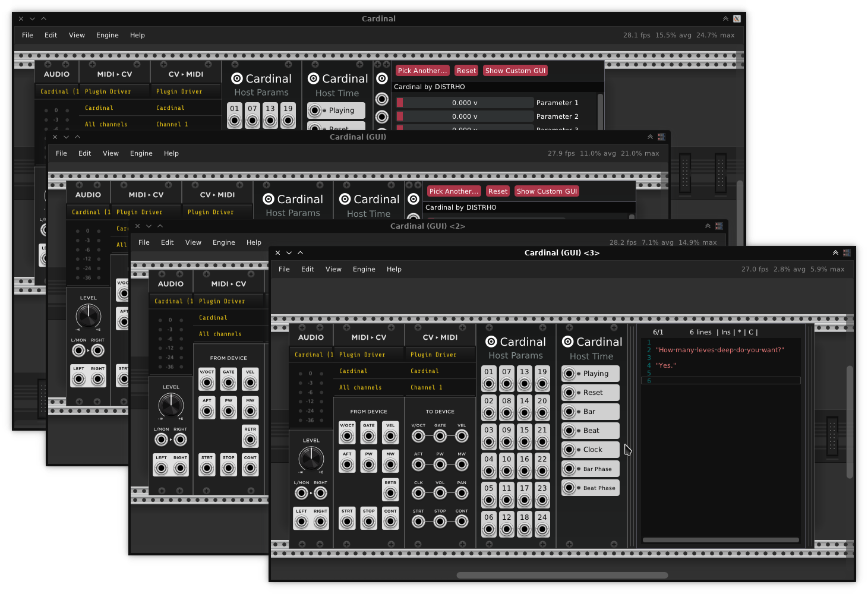The height and width of the screenshot is (594, 868).
Task: Click To Device V/OCT jack in Cardinal (GUI) <3>
Action: (x=419, y=436)
